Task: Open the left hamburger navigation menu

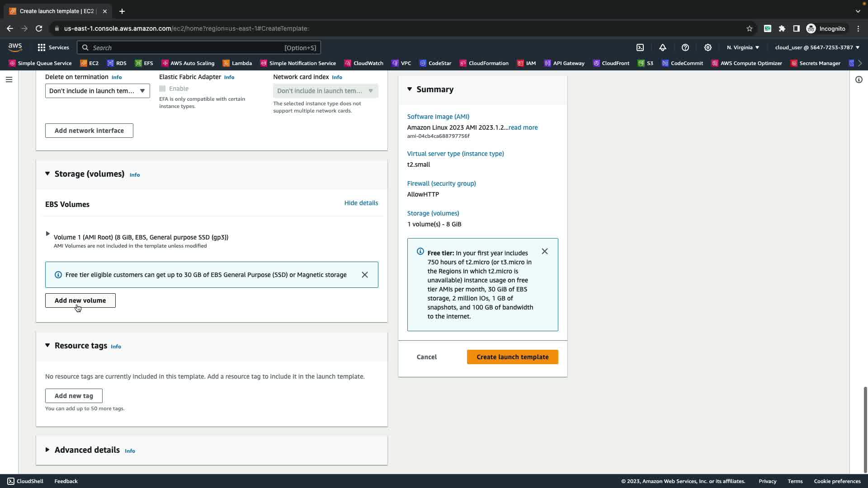Action: tap(9, 80)
